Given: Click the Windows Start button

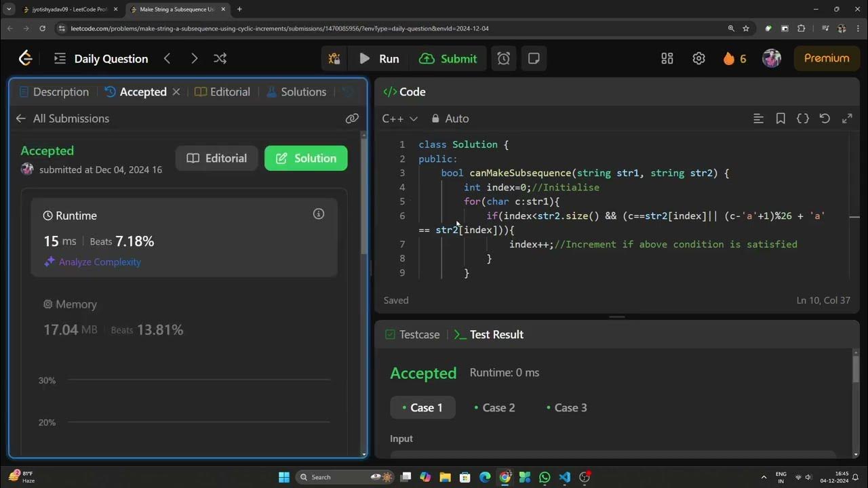Looking at the screenshot, I should pos(284,477).
